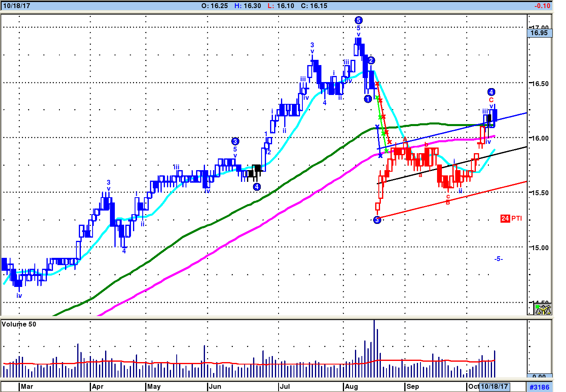Select the circled wave 4 marker below late June candles
The width and height of the screenshot is (566, 392).
click(x=257, y=187)
